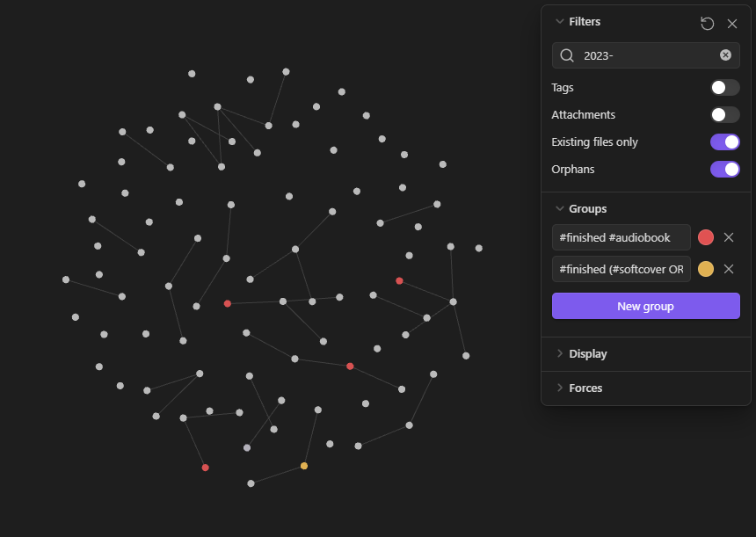
Task: Reset graph filters with the circular arrow icon
Action: [x=707, y=23]
